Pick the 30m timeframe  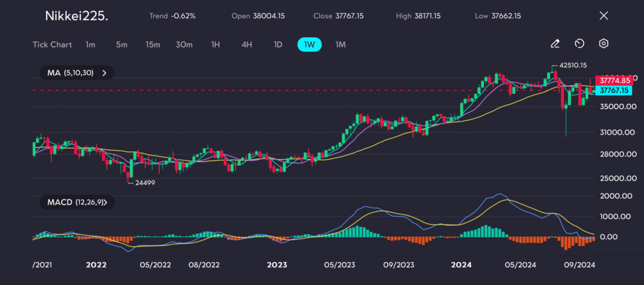click(x=184, y=45)
